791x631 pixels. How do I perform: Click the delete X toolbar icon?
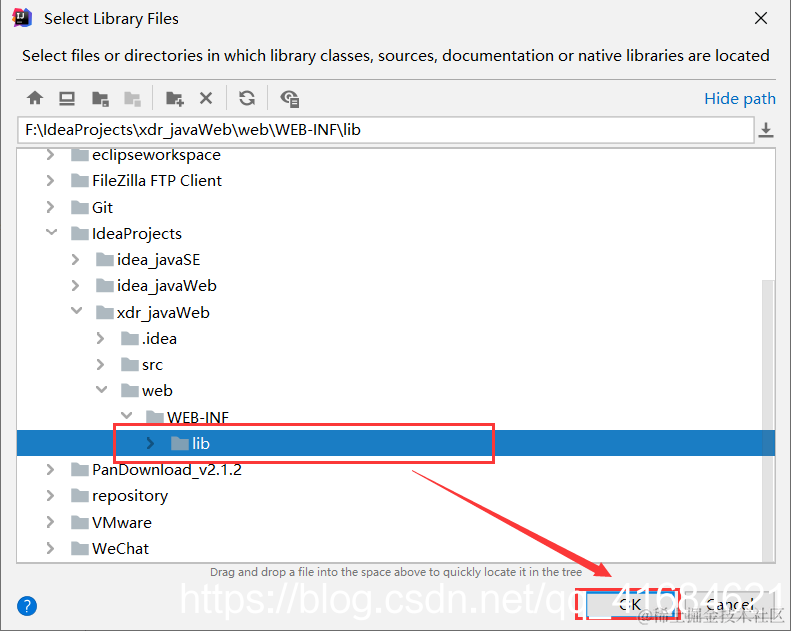206,98
